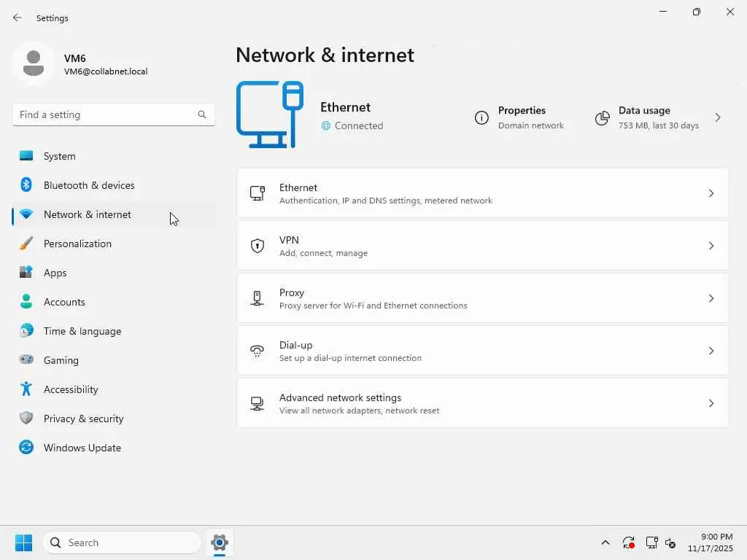Click the Bluetooth icon in sidebar

click(x=26, y=185)
